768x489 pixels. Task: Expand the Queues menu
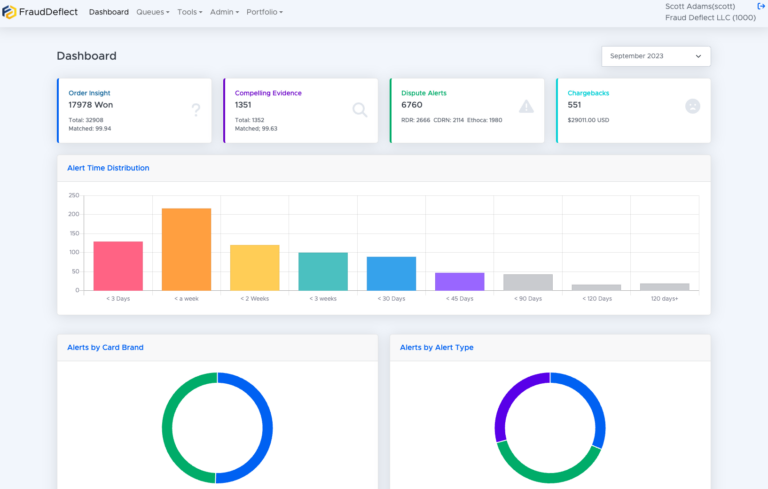click(153, 12)
